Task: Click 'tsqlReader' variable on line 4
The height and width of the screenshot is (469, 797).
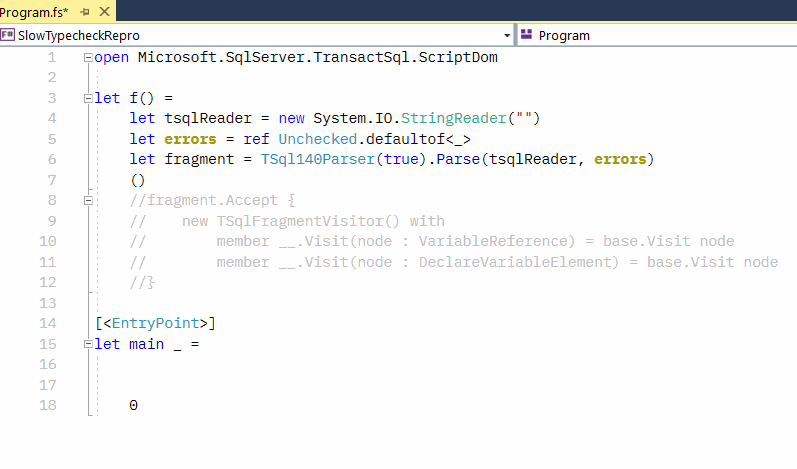Action: [x=208, y=118]
